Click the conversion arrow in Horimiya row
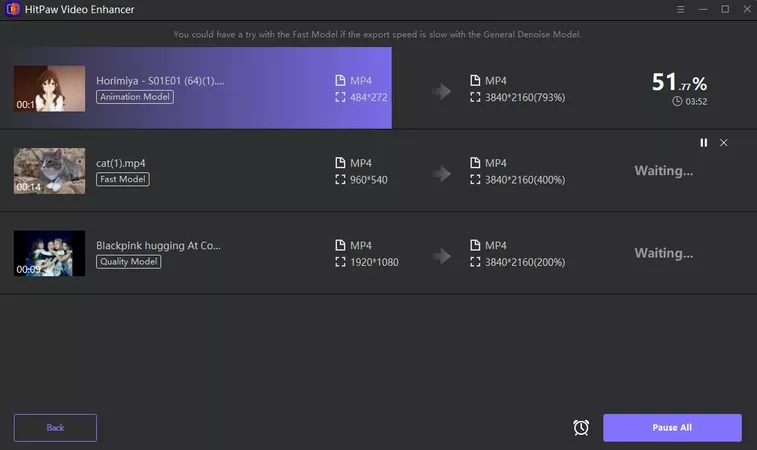The width and height of the screenshot is (757, 450). [441, 91]
